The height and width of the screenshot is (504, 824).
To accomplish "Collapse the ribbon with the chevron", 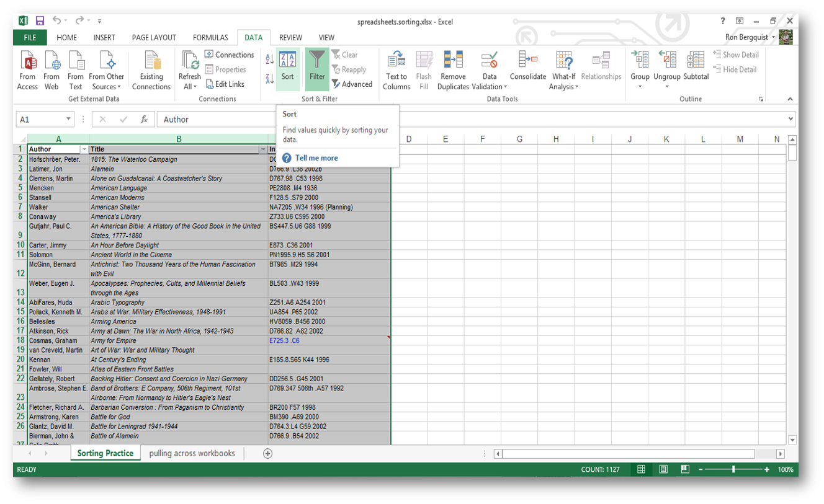I will point(790,99).
